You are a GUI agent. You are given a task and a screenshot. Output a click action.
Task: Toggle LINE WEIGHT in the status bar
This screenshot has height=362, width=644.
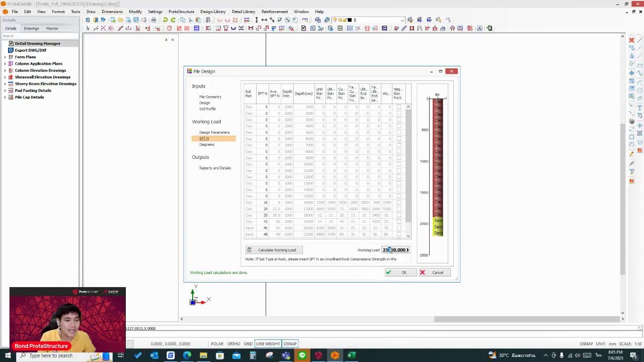click(268, 344)
